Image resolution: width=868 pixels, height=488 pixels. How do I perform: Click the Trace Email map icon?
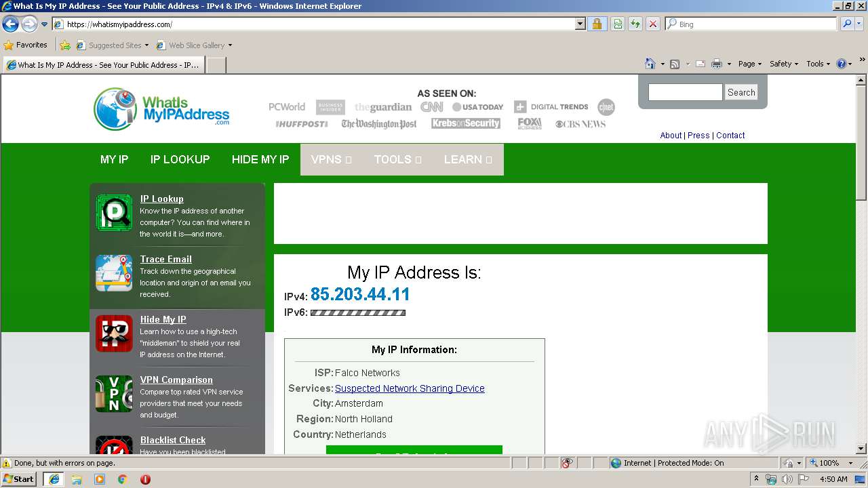pos(114,273)
